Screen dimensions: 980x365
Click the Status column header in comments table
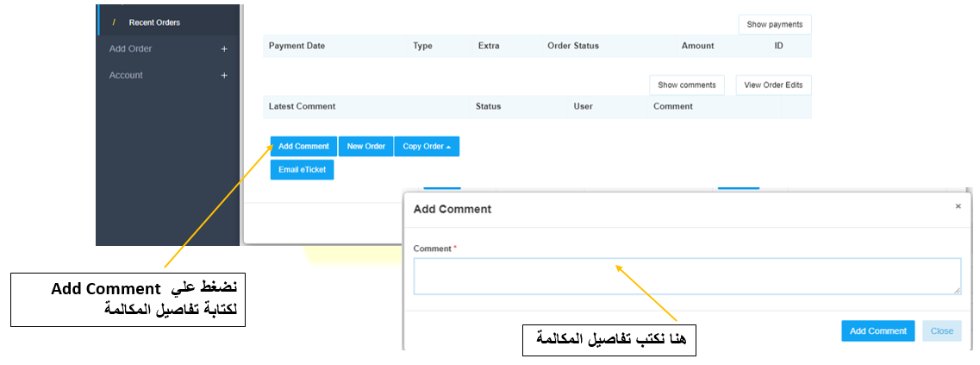coord(488,106)
